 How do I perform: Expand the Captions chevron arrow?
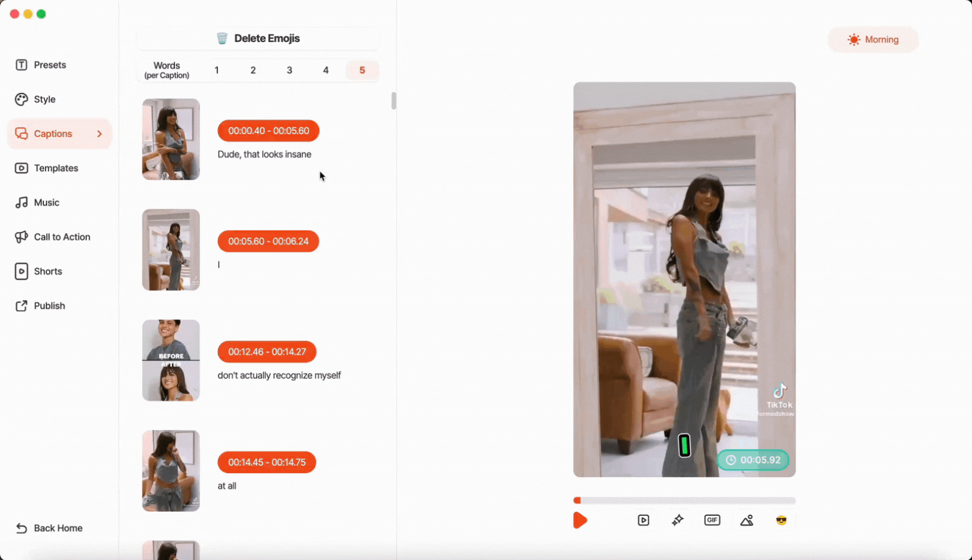coord(100,134)
